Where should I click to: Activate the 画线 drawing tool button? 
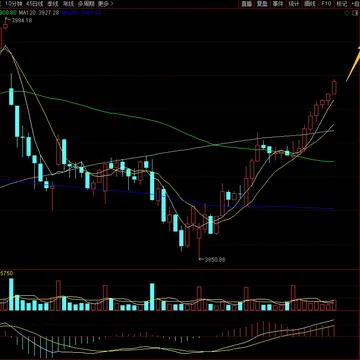pos(310,4)
